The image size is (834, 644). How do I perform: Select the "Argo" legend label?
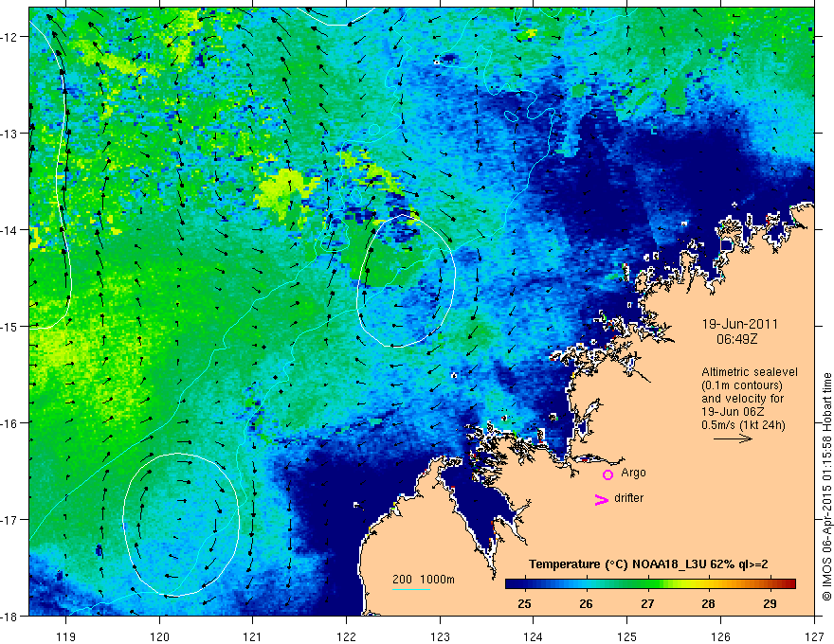point(633,473)
